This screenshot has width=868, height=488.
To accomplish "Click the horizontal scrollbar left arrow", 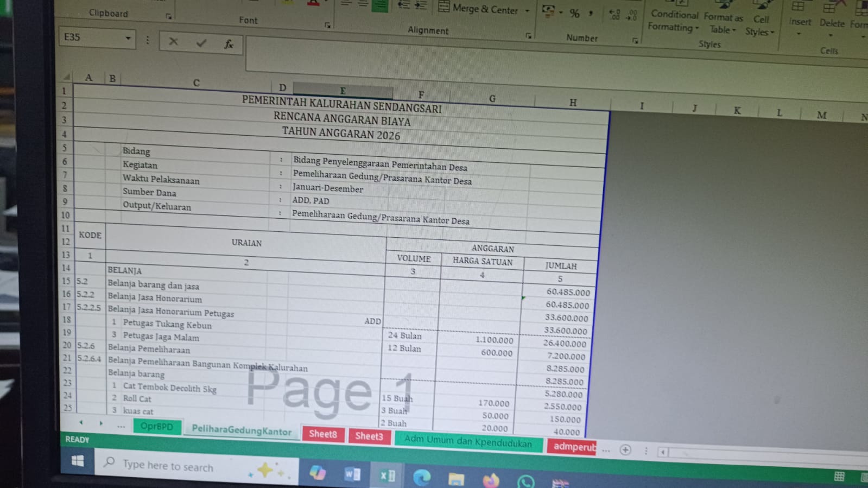I will pos(663,452).
